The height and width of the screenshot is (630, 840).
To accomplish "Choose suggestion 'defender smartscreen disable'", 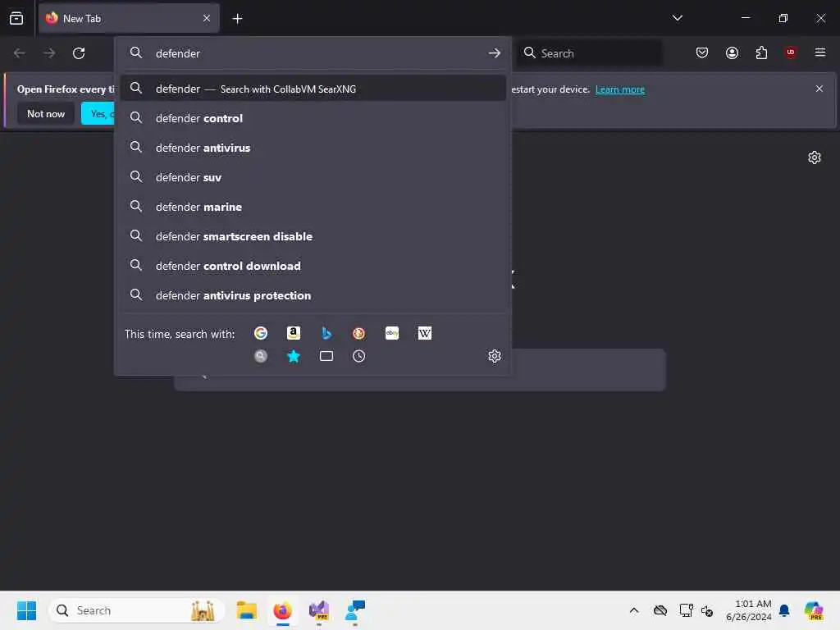I will tap(313, 236).
